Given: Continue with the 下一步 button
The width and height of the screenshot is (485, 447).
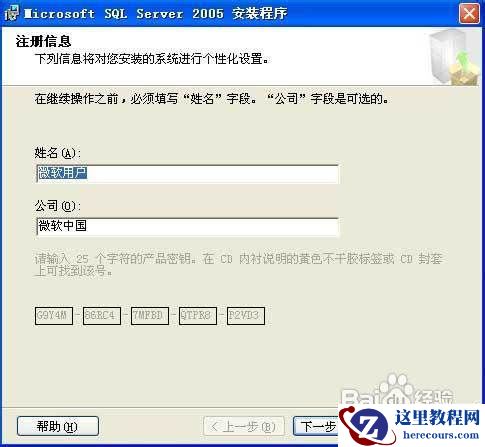Looking at the screenshot, I should (316, 426).
